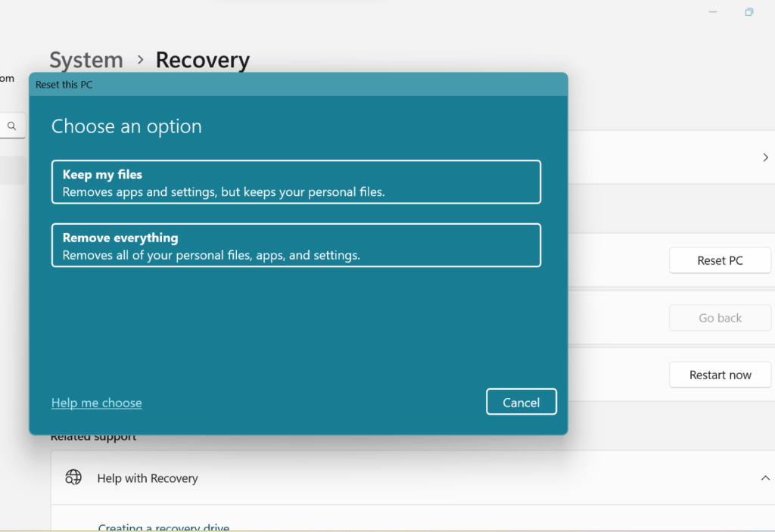
Task: Click the Recovery page title
Action: 203,60
